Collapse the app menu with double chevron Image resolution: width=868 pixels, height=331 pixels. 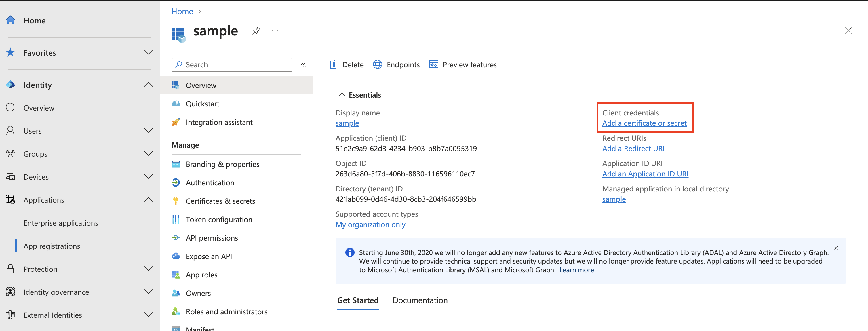pyautogui.click(x=303, y=65)
